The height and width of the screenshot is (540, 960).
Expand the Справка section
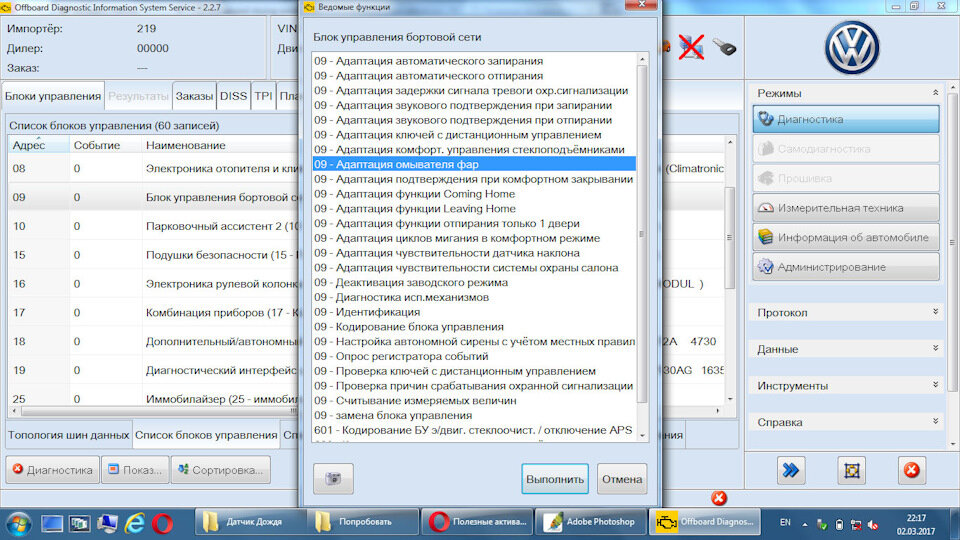[935, 421]
